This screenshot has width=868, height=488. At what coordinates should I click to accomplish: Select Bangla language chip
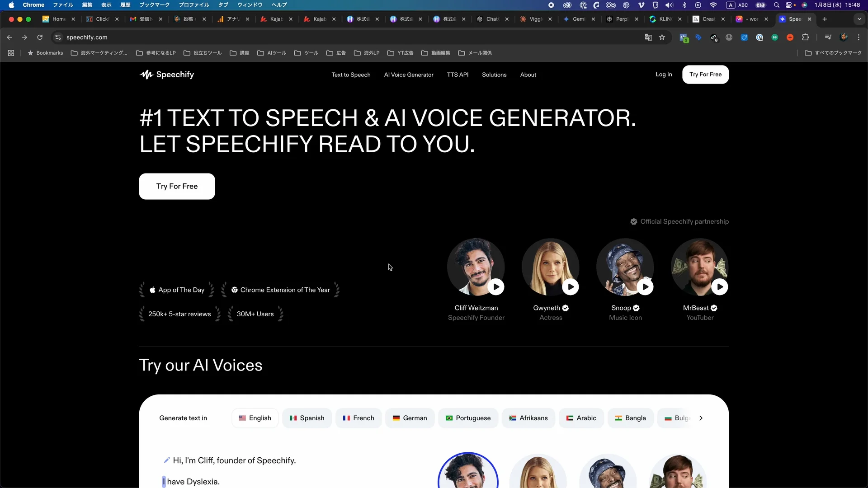(x=630, y=418)
